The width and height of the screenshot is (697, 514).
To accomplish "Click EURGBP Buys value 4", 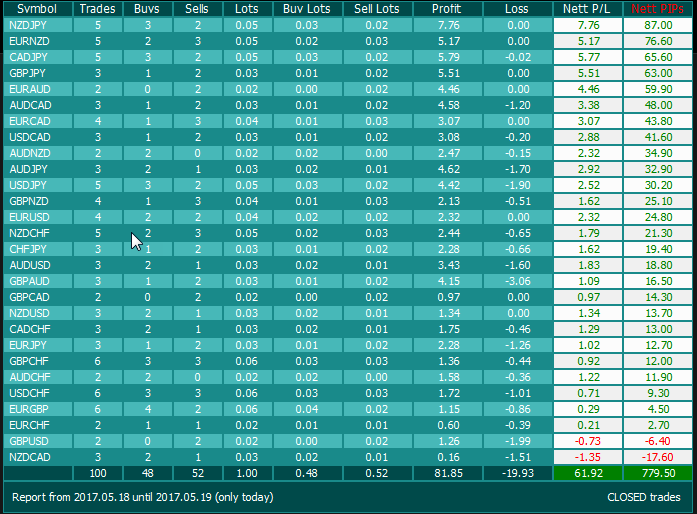I will (x=147, y=410).
